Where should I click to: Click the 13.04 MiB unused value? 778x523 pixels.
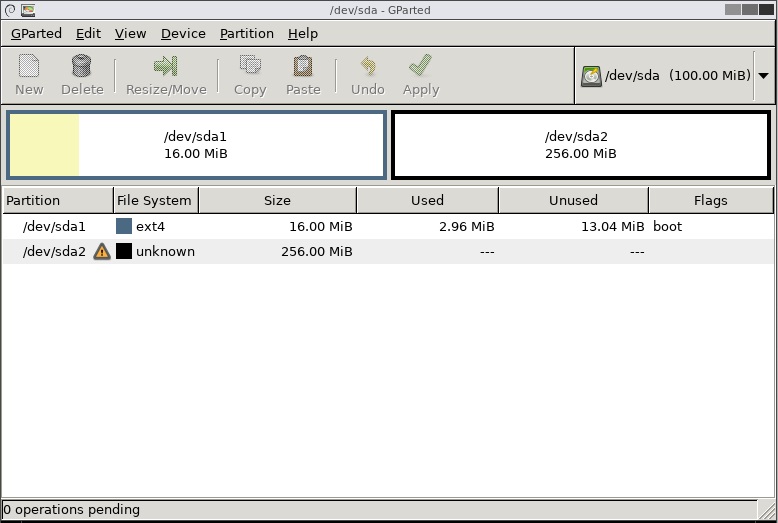tap(613, 227)
